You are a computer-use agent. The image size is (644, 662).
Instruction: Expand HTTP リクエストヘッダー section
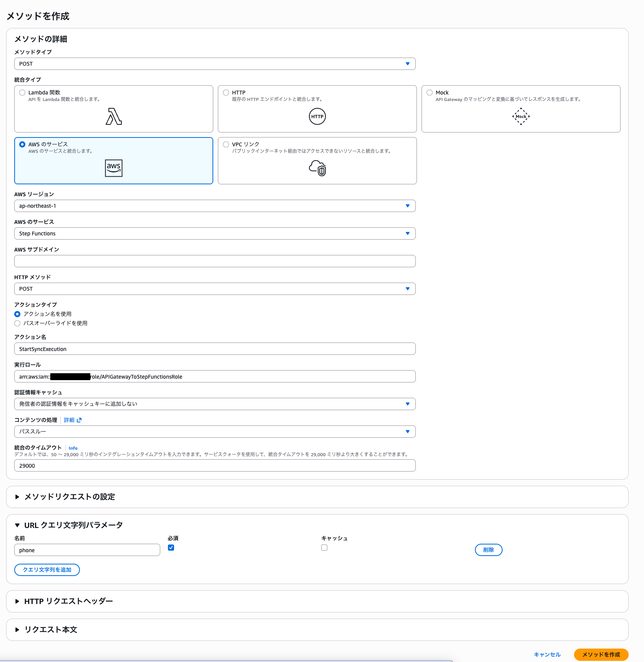pyautogui.click(x=68, y=601)
